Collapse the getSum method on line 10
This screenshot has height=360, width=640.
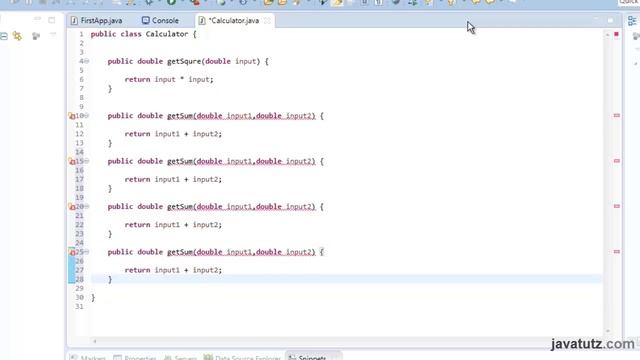[x=87, y=116]
